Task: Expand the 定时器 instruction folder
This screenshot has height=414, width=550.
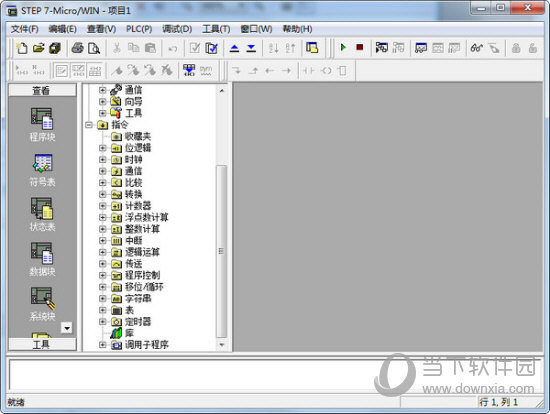Action: click(x=102, y=322)
